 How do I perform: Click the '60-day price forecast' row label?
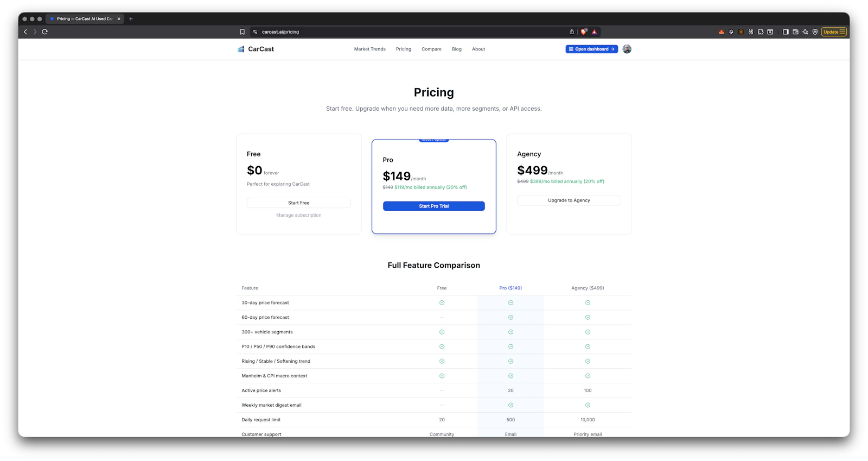pyautogui.click(x=265, y=317)
